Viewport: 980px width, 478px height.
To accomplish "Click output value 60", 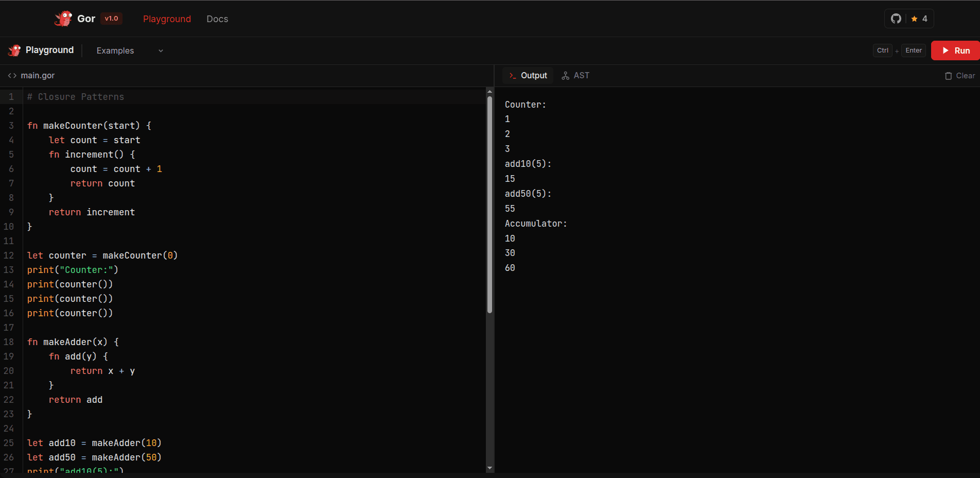I will click(510, 268).
